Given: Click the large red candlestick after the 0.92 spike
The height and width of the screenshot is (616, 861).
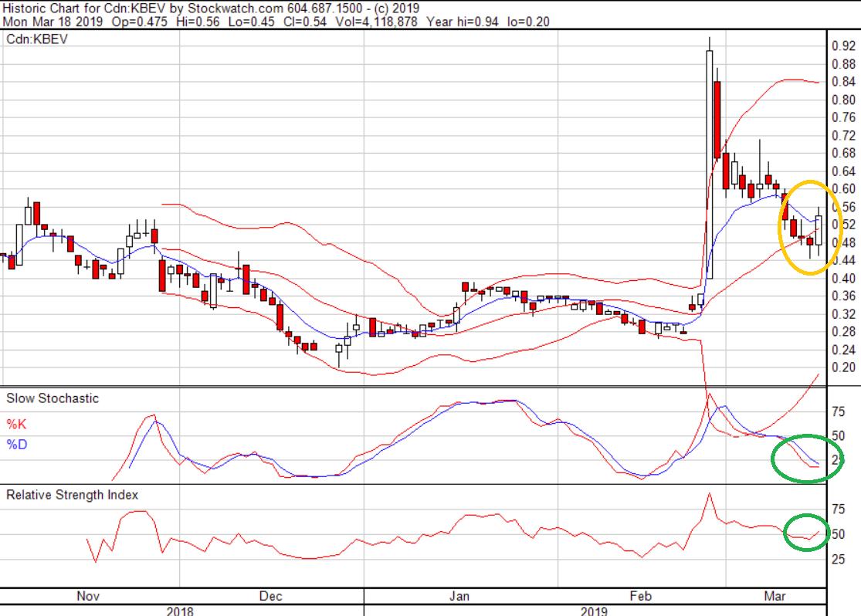Looking at the screenshot, I should [717, 120].
